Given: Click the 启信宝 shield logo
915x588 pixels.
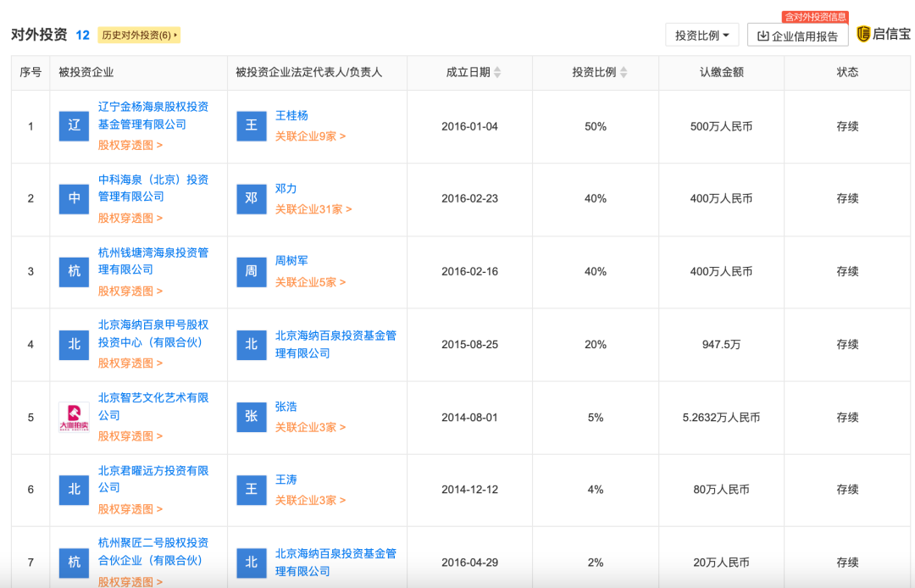Looking at the screenshot, I should (x=863, y=34).
